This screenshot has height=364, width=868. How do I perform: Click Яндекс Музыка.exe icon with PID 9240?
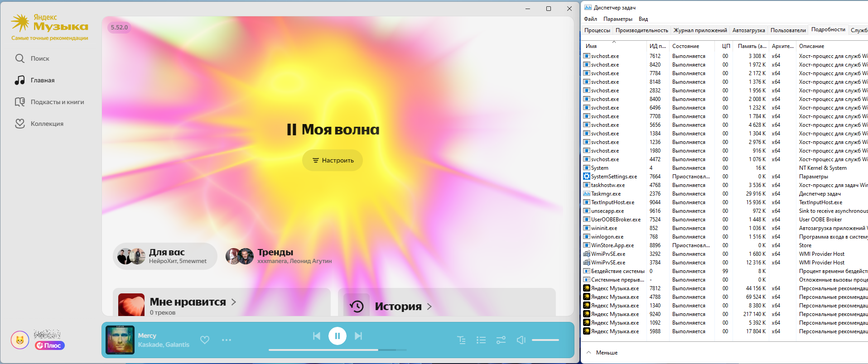tap(587, 314)
